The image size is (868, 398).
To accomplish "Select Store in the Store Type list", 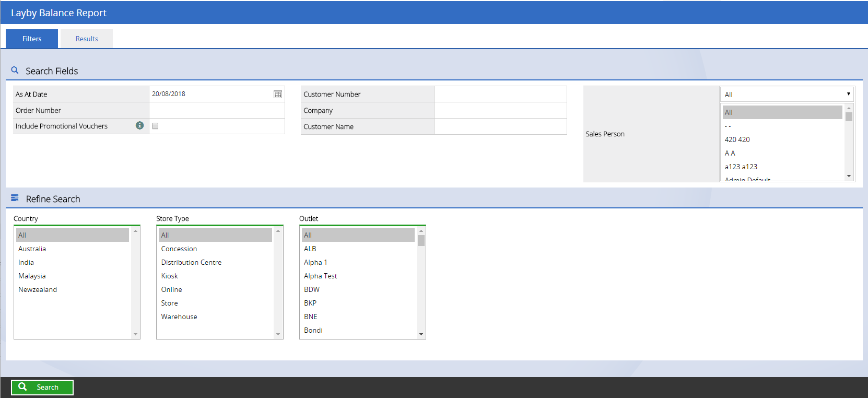I will pos(215,303).
